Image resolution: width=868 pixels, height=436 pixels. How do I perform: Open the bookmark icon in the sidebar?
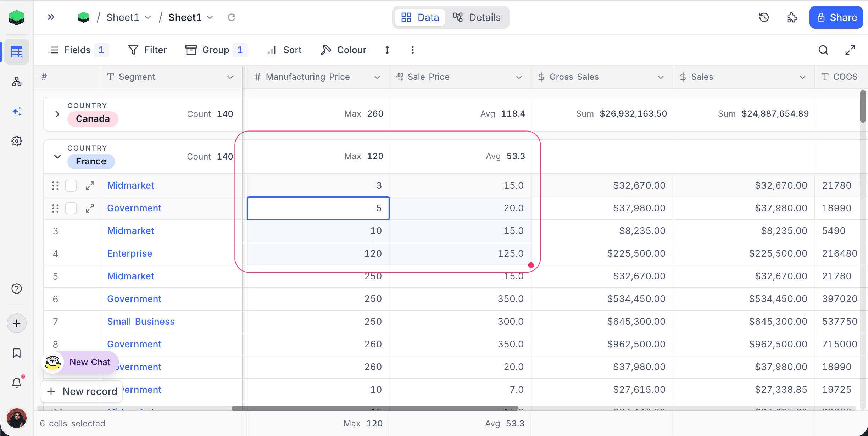pyautogui.click(x=16, y=353)
